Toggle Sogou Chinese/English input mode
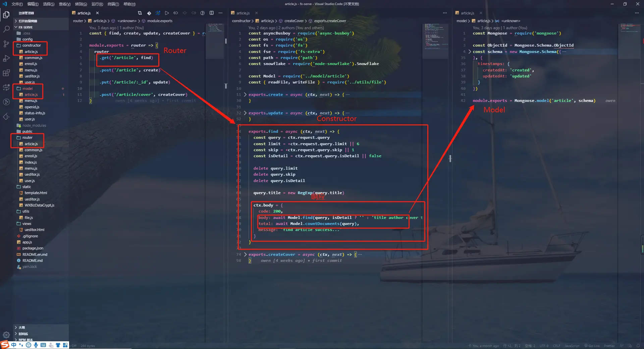The image size is (644, 349). 14,345
